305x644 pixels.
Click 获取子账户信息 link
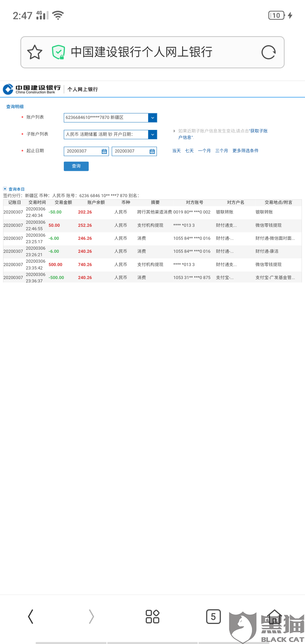pos(258,131)
